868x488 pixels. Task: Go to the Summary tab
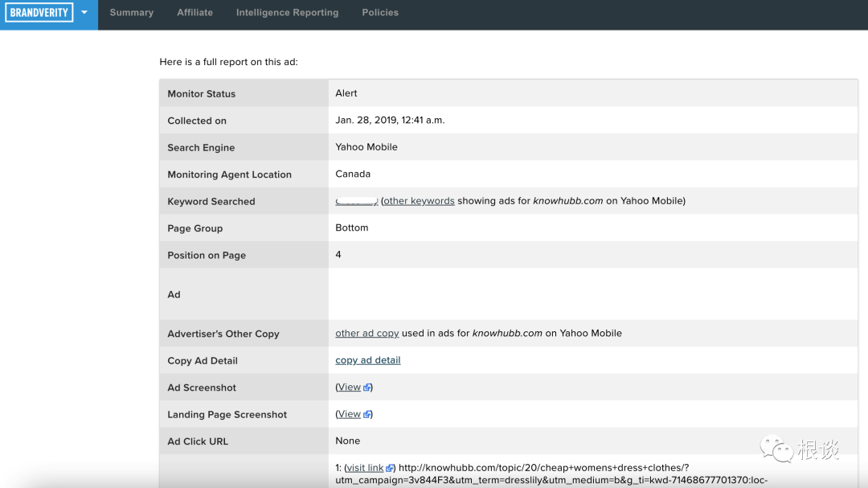pos(131,13)
